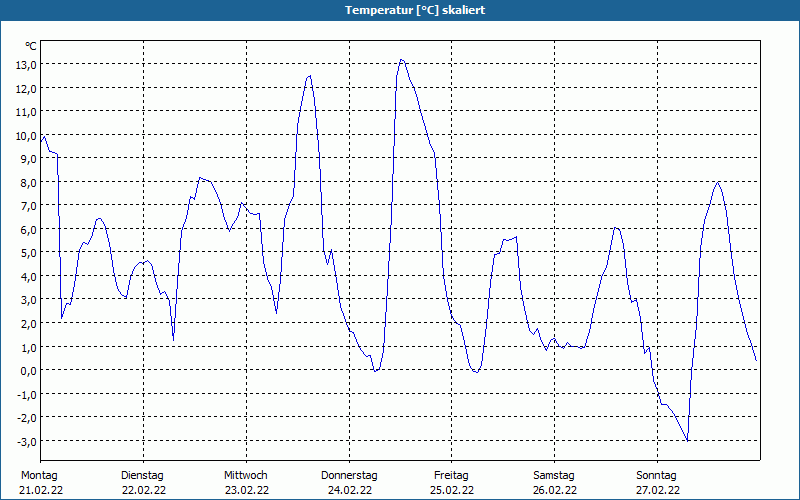Click the 2,0 axis label

tap(28, 323)
